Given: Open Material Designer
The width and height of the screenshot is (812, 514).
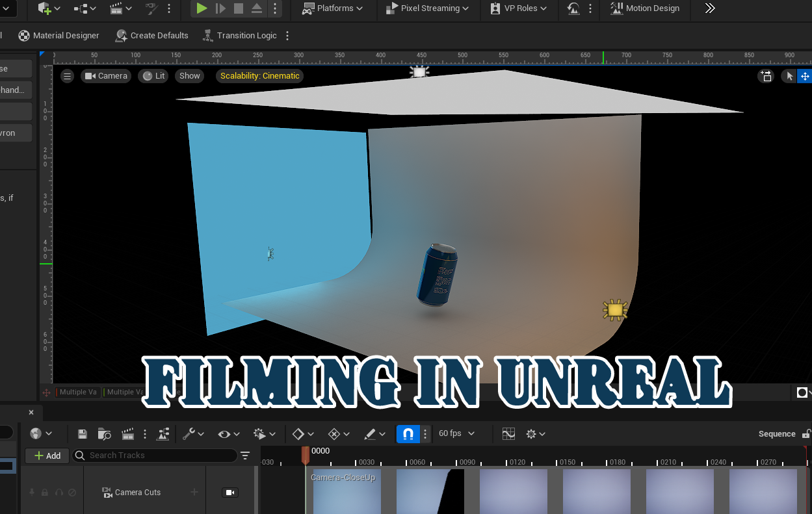Looking at the screenshot, I should pyautogui.click(x=59, y=36).
